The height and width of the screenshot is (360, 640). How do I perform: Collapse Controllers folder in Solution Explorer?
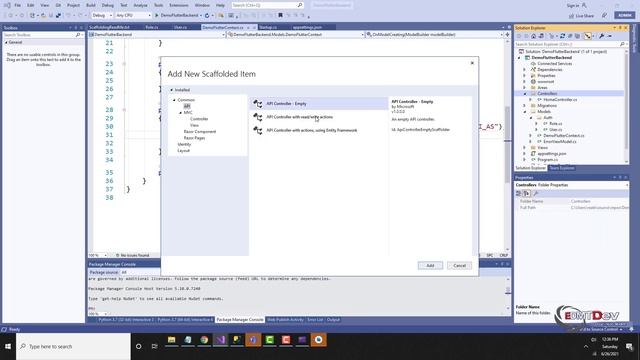point(525,93)
